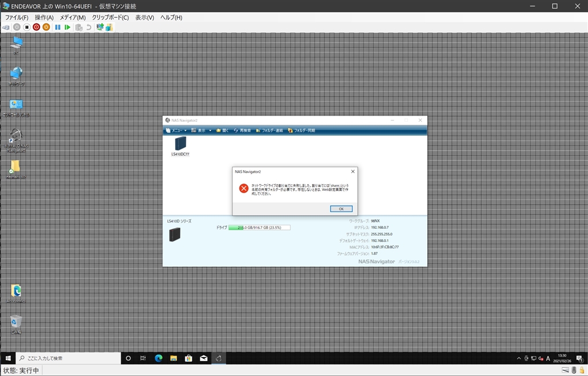The height and width of the screenshot is (376, 588).
Task: Click the network icon in system tray
Action: pos(533,358)
